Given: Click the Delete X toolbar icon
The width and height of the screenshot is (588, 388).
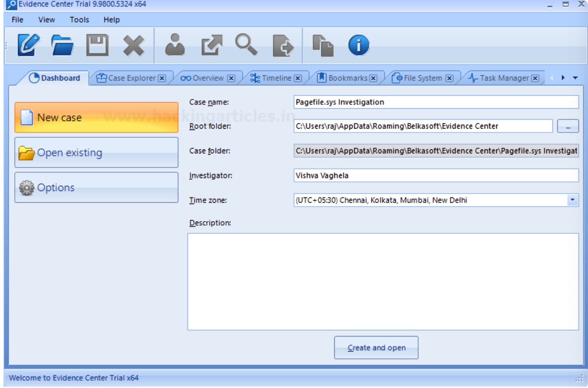Looking at the screenshot, I should [134, 45].
